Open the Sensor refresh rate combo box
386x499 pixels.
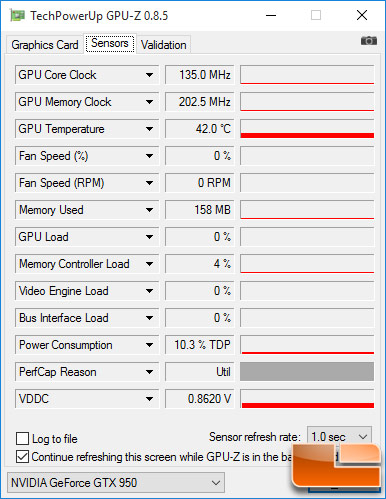[339, 436]
